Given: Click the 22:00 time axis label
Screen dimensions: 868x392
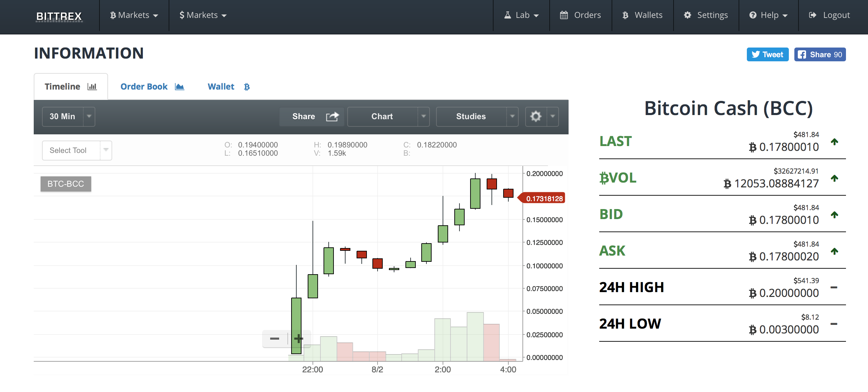Looking at the screenshot, I should 313,370.
